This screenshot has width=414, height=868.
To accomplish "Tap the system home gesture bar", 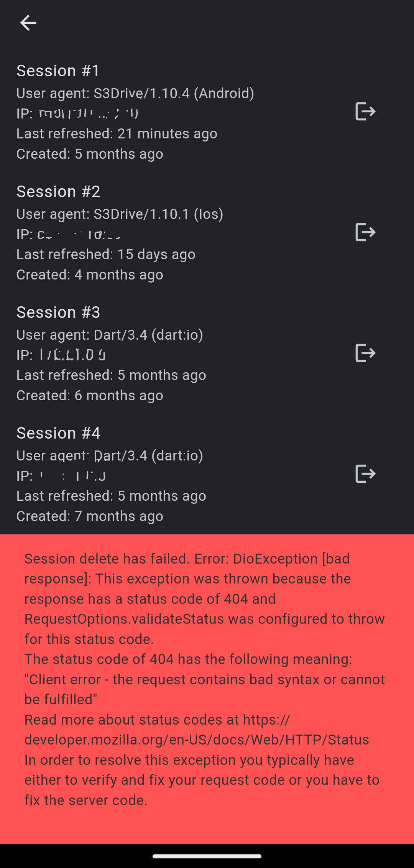I will coord(207,856).
